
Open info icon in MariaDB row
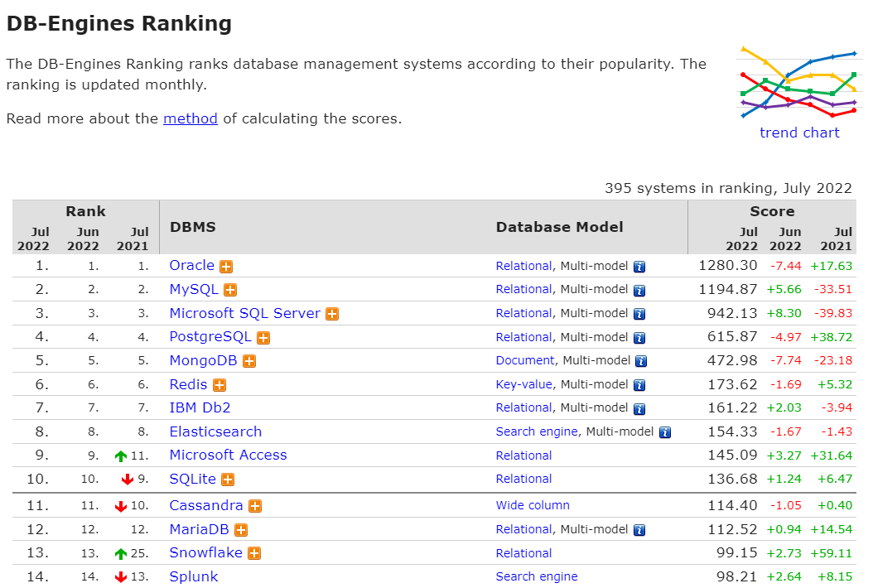pyautogui.click(x=639, y=530)
